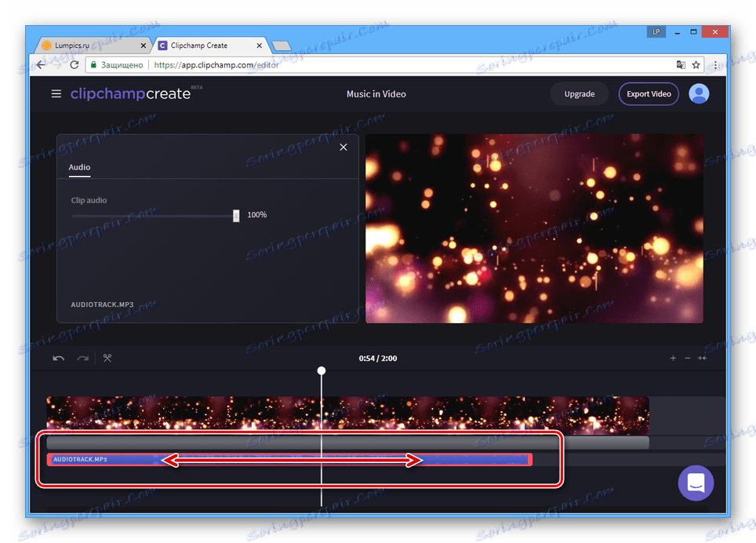Close the Lumpics.ru tab
The width and height of the screenshot is (756, 543).
tap(144, 46)
